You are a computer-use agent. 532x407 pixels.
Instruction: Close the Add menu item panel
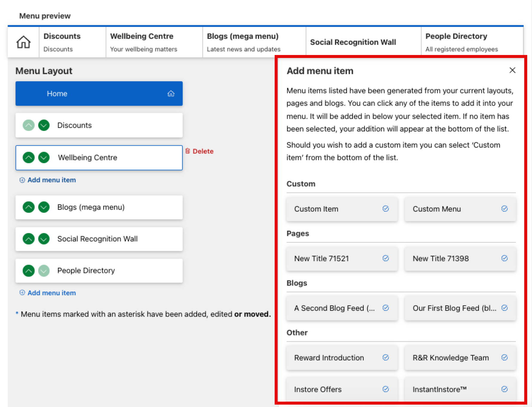[x=513, y=71]
